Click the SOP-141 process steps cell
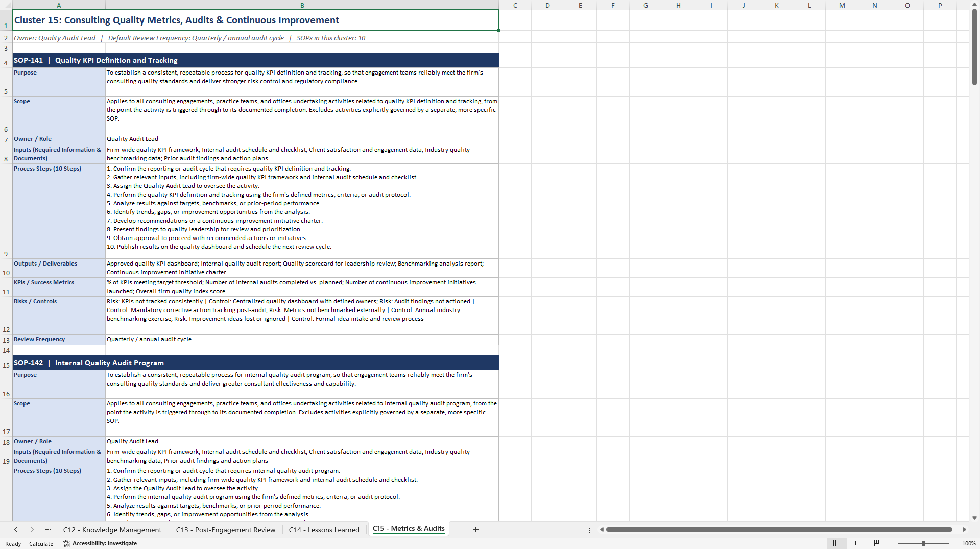Screen dimensions: 980x549 302,211
